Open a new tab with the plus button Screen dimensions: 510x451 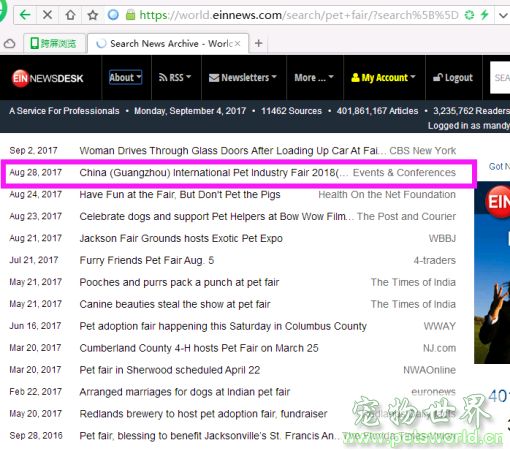[258, 43]
